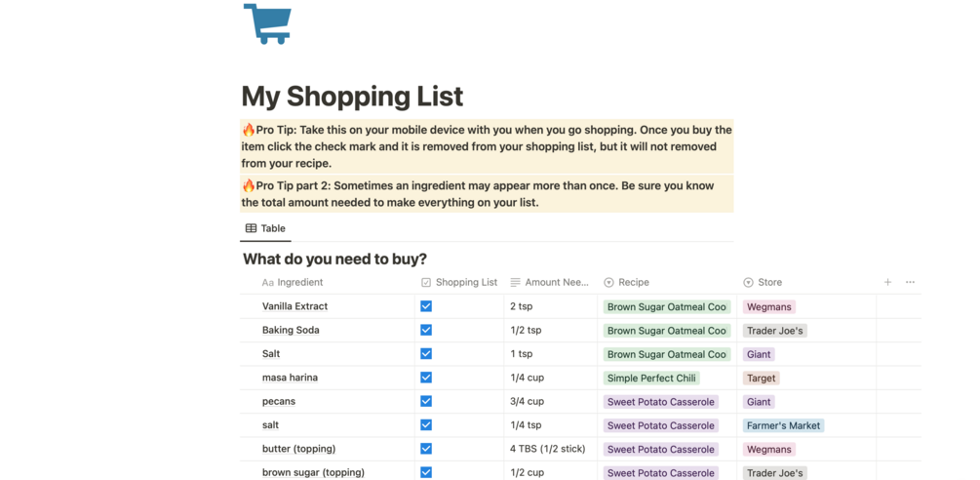The width and height of the screenshot is (980, 480).
Task: Toggle the pecans shopping list checkbox
Action: tap(426, 401)
